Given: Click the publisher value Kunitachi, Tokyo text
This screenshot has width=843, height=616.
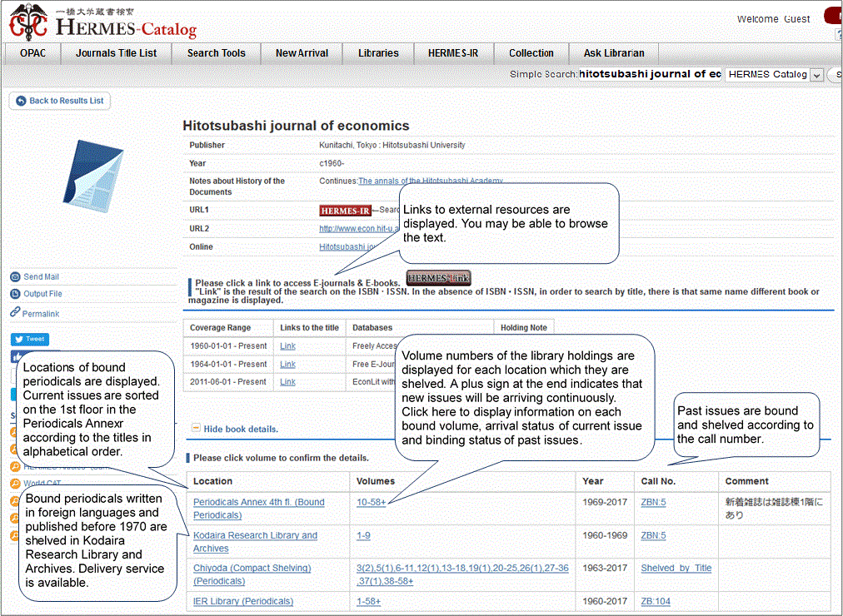Looking at the screenshot, I should pos(392,146).
